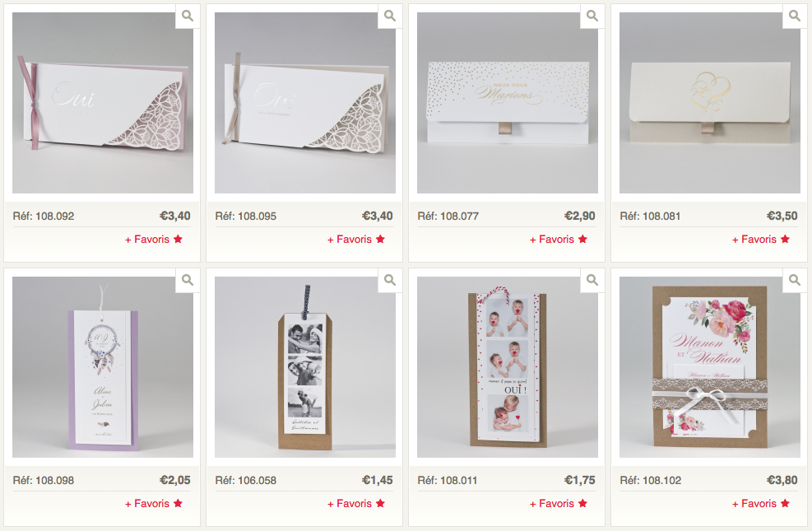Click + Favoris under Réf 108.011

(x=559, y=504)
